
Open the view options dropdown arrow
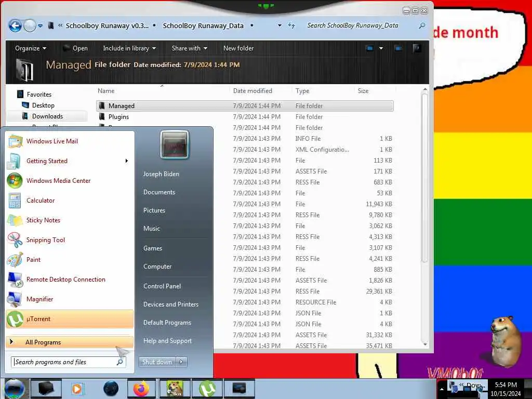coord(381,48)
